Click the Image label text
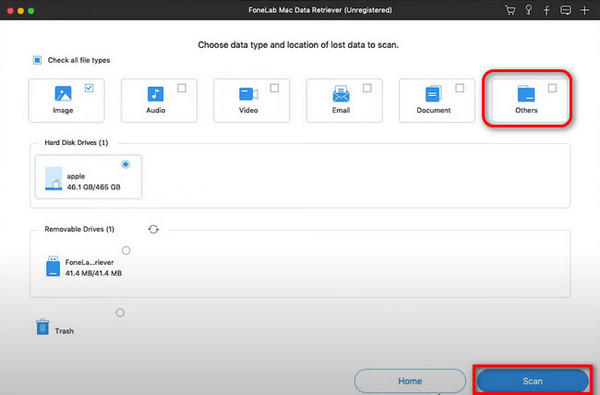Viewport: 600px width, 395px height. [63, 110]
